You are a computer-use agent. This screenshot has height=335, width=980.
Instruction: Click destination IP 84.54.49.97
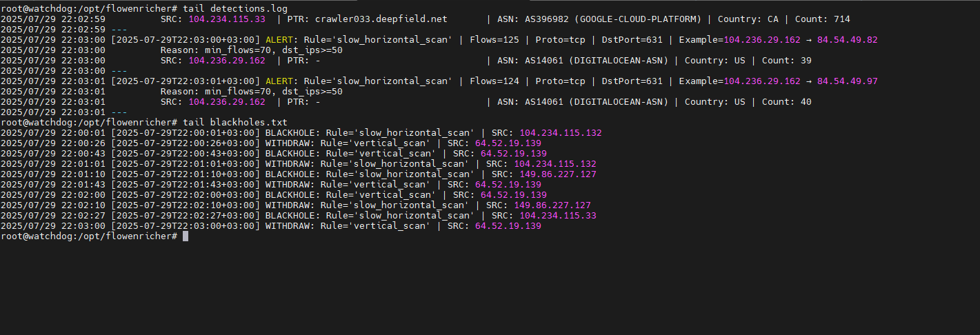click(848, 81)
